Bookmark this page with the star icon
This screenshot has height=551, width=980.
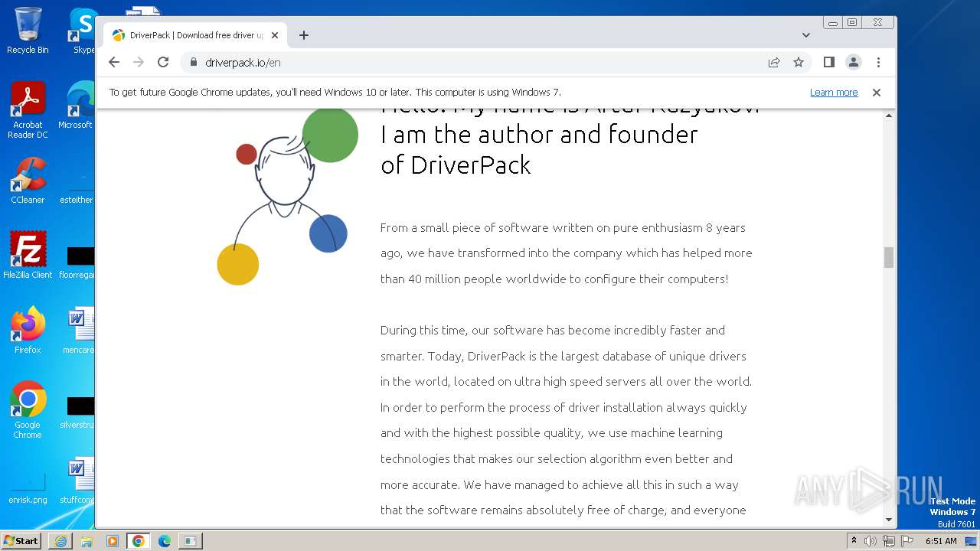pos(799,63)
